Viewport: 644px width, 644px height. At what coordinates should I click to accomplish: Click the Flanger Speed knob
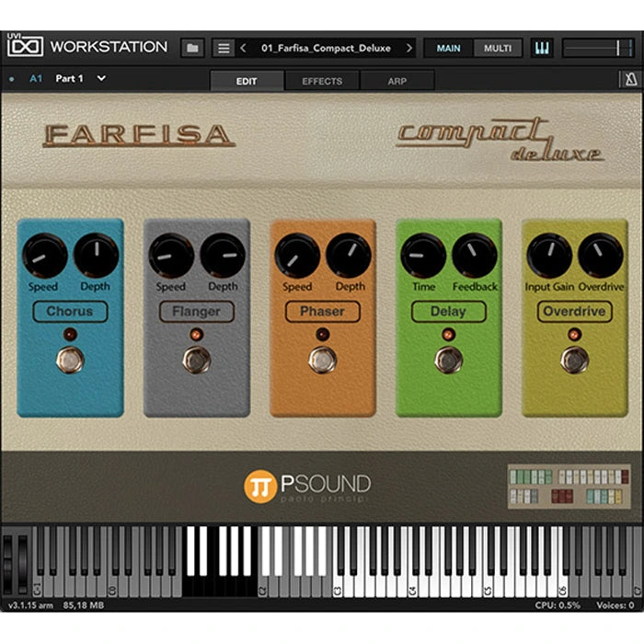(x=171, y=256)
